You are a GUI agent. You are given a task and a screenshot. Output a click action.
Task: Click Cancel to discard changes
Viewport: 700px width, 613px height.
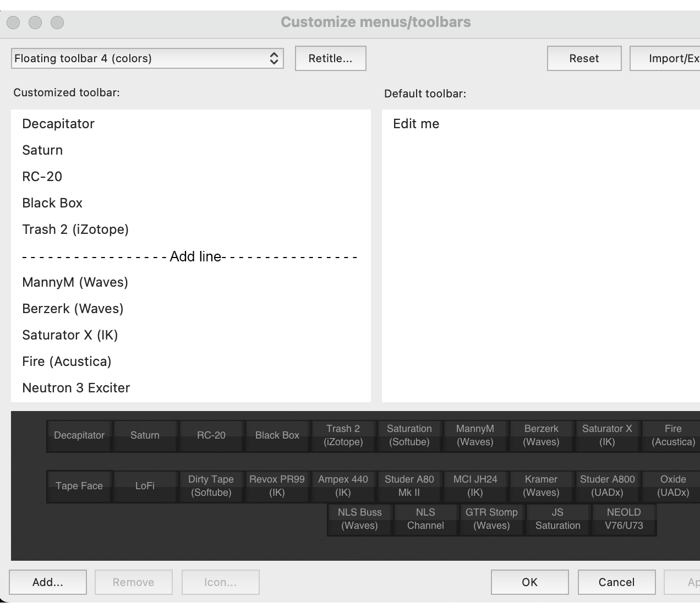click(x=616, y=582)
